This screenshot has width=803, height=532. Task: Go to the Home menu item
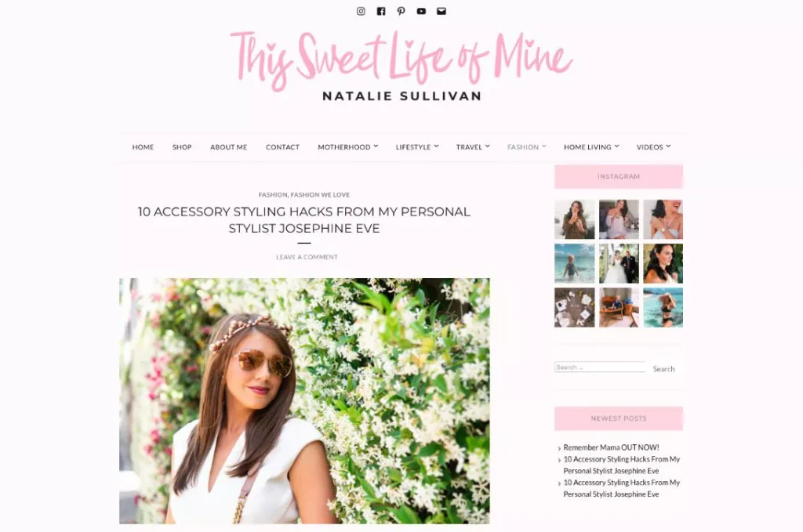coord(143,147)
